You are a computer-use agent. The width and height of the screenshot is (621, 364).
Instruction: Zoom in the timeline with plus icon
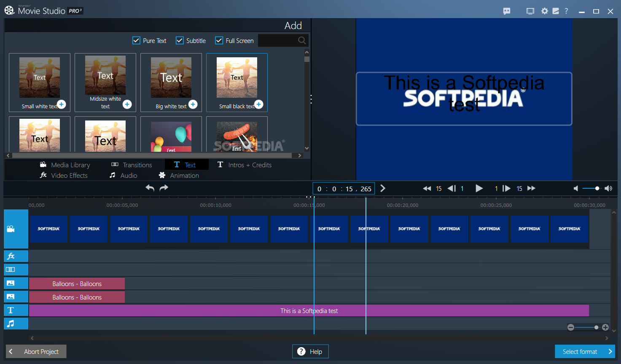605,327
